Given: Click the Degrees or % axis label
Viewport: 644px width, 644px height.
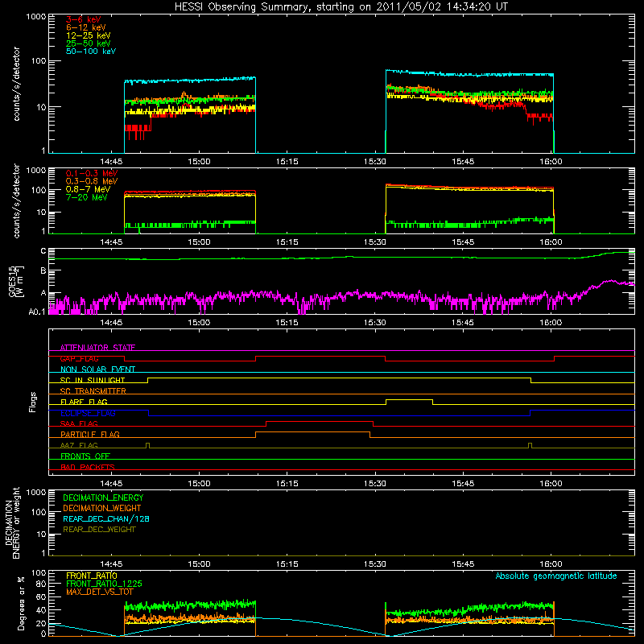Looking at the screenshot, I should click(x=21, y=603).
